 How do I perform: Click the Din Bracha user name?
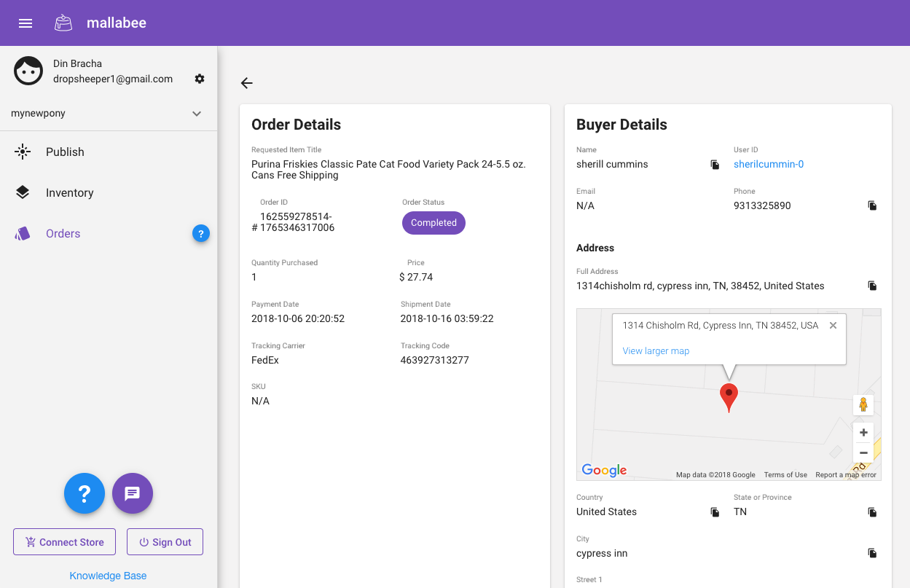point(78,63)
